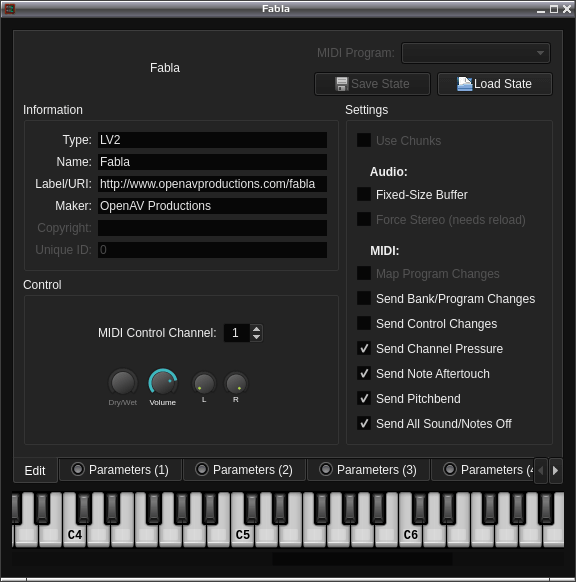Click the Load State file icon

tap(464, 84)
